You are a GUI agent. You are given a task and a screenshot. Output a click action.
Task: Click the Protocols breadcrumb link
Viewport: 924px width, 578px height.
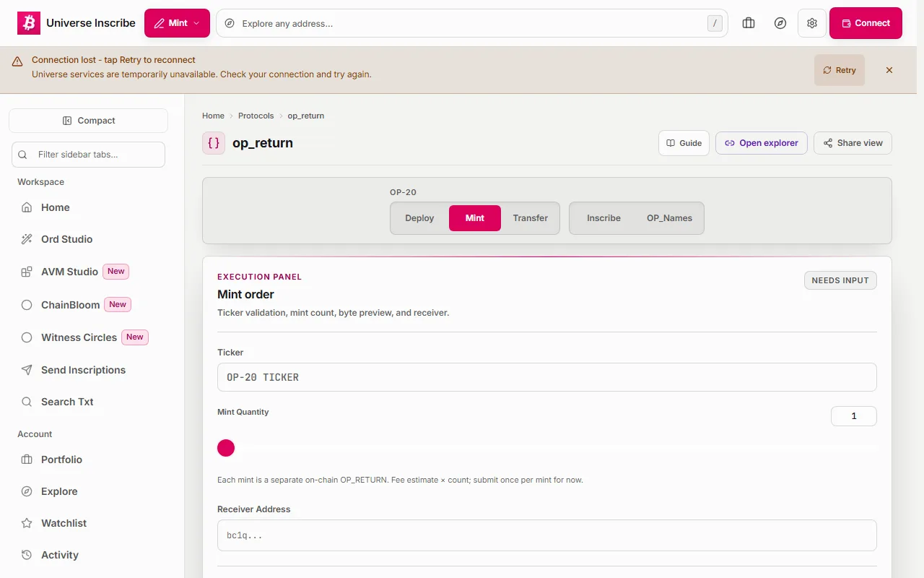pos(256,116)
